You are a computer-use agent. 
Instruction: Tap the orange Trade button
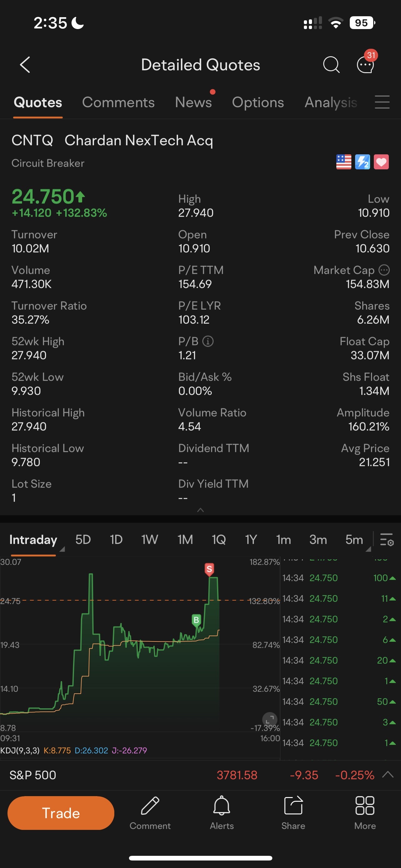pos(61,813)
